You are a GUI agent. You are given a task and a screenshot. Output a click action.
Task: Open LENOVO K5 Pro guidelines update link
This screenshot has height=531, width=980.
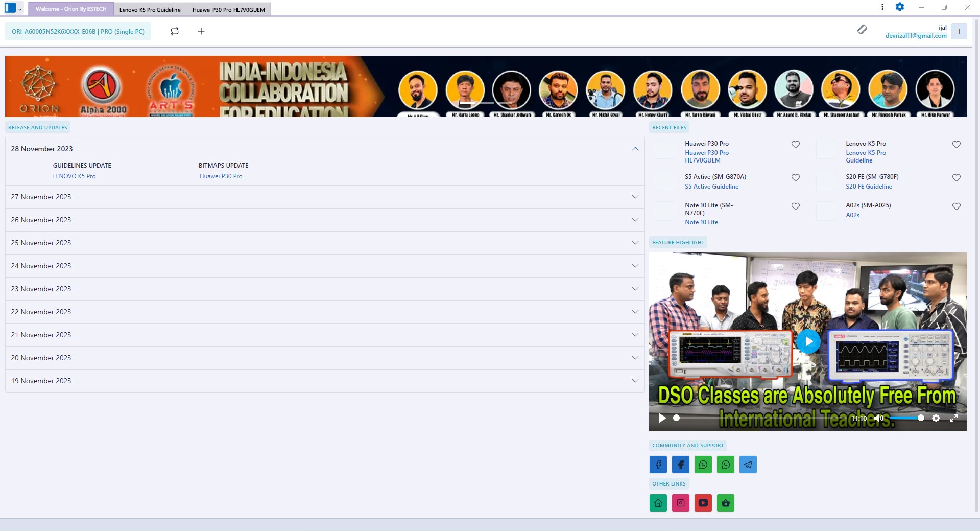74,176
